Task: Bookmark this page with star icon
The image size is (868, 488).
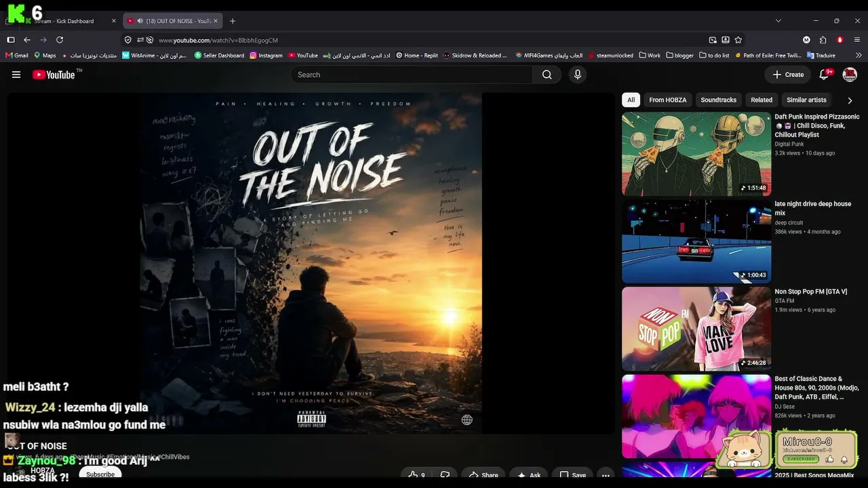Action: point(738,40)
